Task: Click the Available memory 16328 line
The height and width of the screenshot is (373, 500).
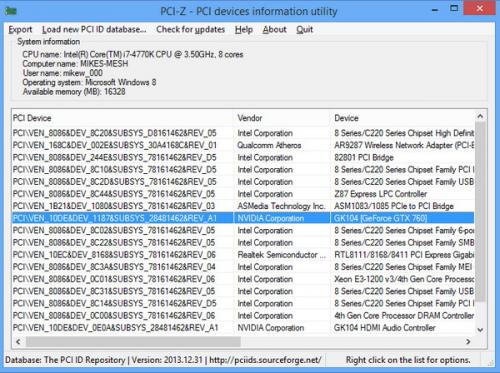Action: [x=74, y=92]
